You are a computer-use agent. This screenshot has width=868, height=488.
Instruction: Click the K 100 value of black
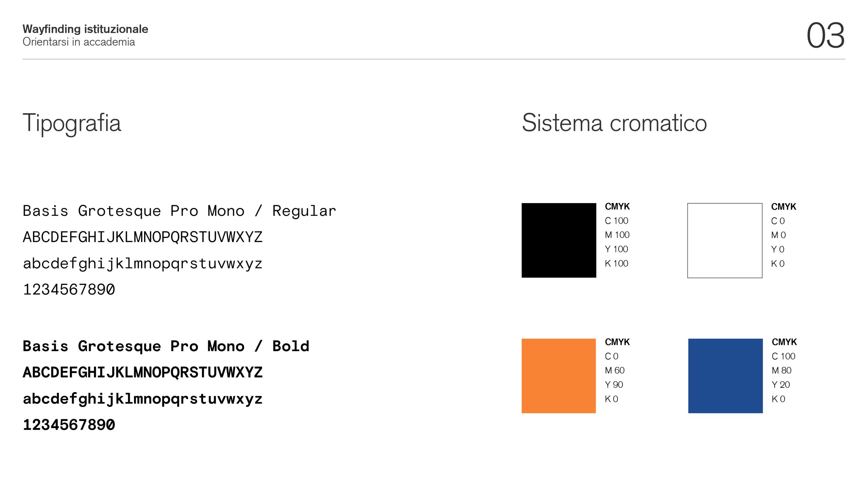tap(616, 263)
